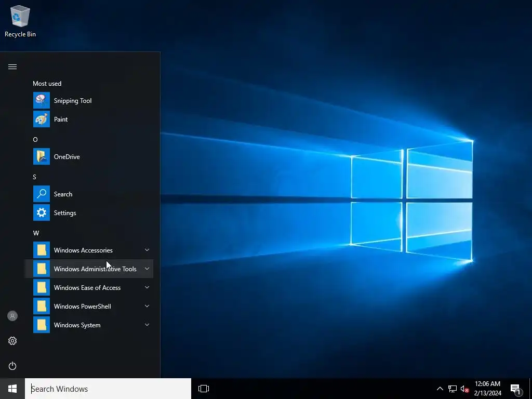Open Task View on the taskbar
532x399 pixels.
(x=204, y=389)
